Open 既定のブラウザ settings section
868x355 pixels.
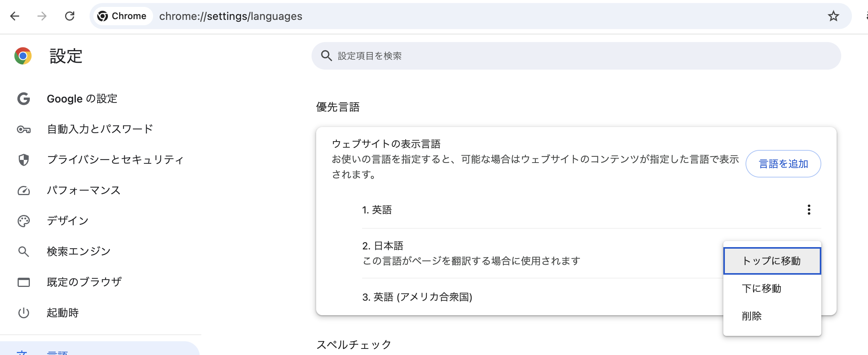(84, 282)
